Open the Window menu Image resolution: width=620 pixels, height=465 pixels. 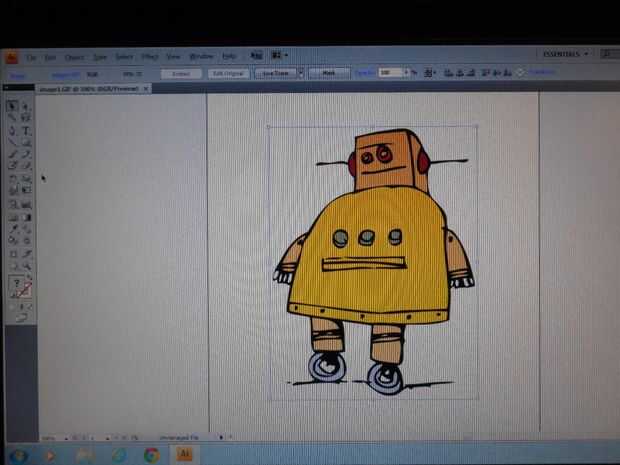[x=201, y=57]
